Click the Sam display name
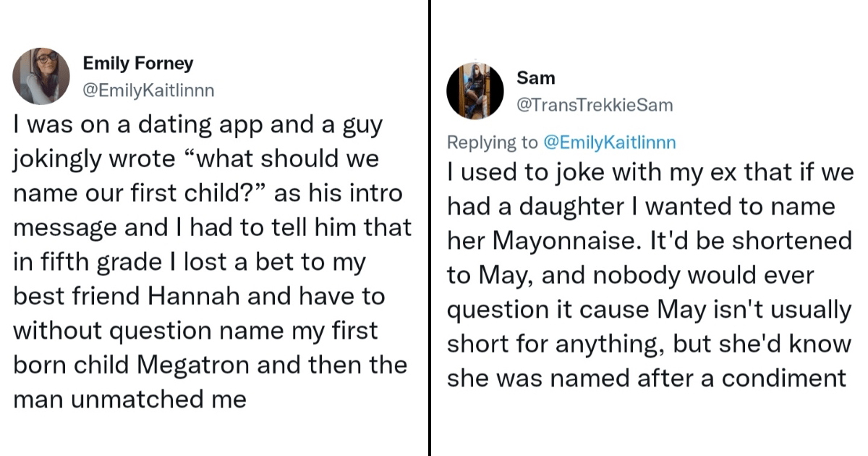This screenshot has width=868, height=456. click(x=536, y=77)
